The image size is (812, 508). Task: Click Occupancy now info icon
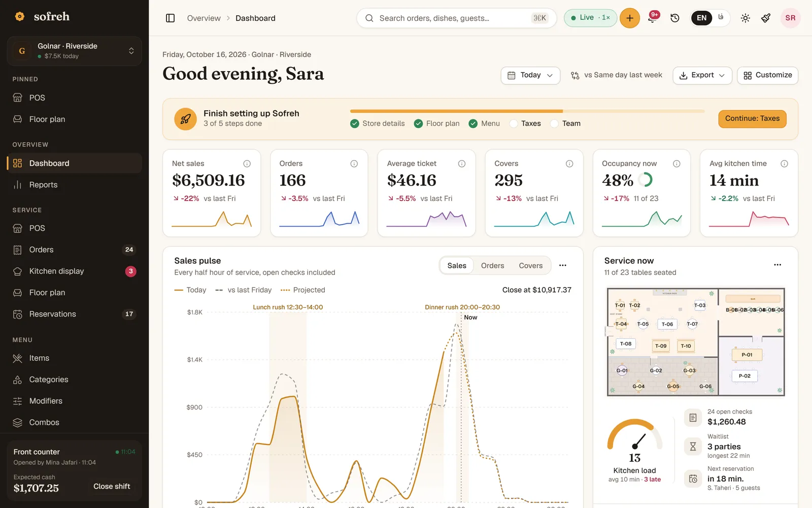(x=676, y=164)
